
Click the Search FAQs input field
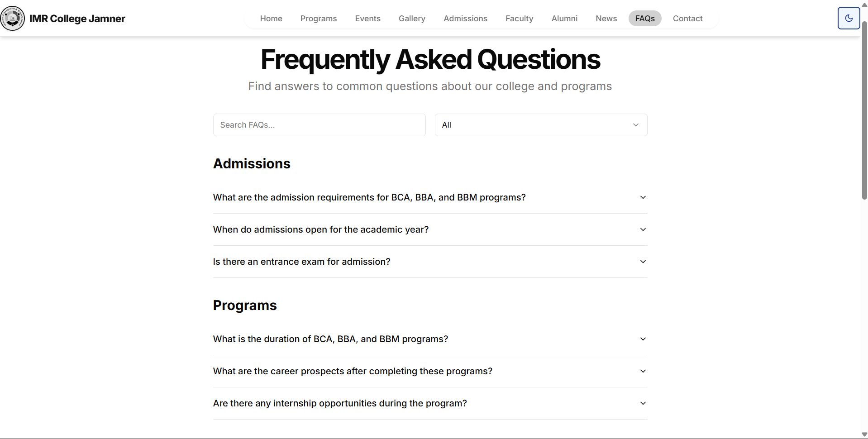[x=319, y=125]
